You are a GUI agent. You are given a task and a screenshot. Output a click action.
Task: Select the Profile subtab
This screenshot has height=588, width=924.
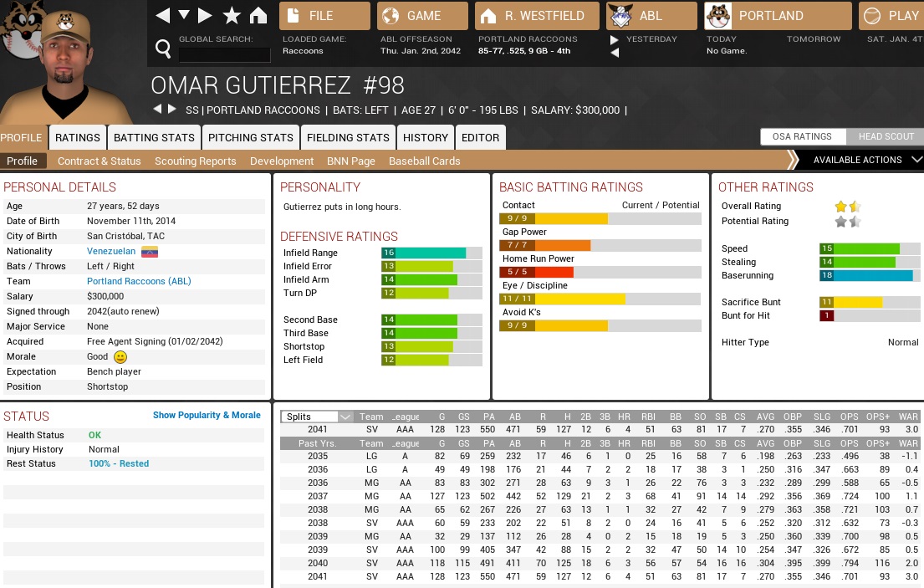22,161
